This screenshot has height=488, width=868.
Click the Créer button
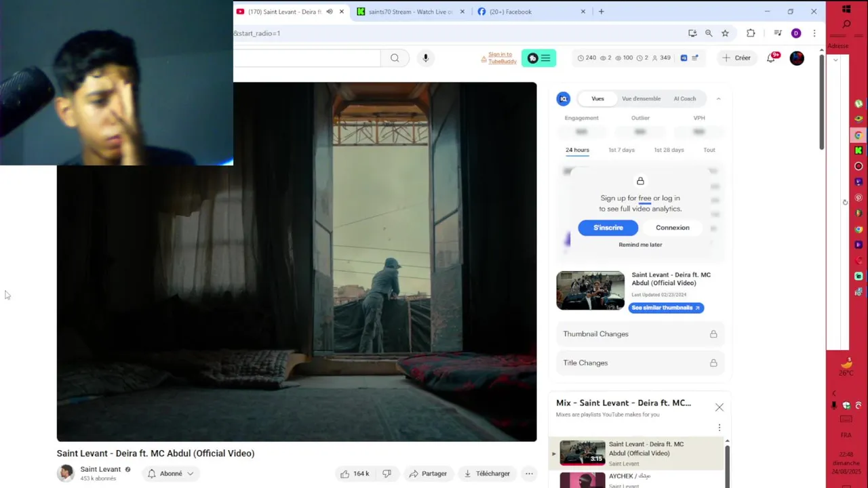[736, 58]
